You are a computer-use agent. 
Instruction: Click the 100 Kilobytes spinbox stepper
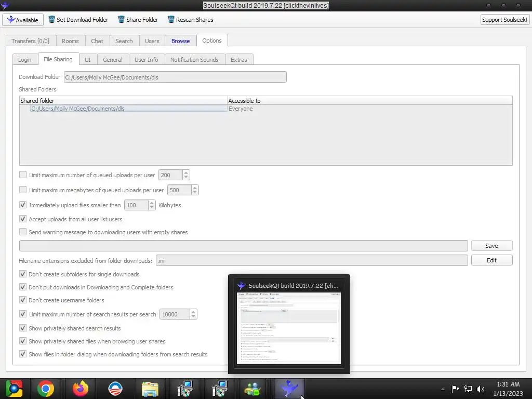pos(152,205)
